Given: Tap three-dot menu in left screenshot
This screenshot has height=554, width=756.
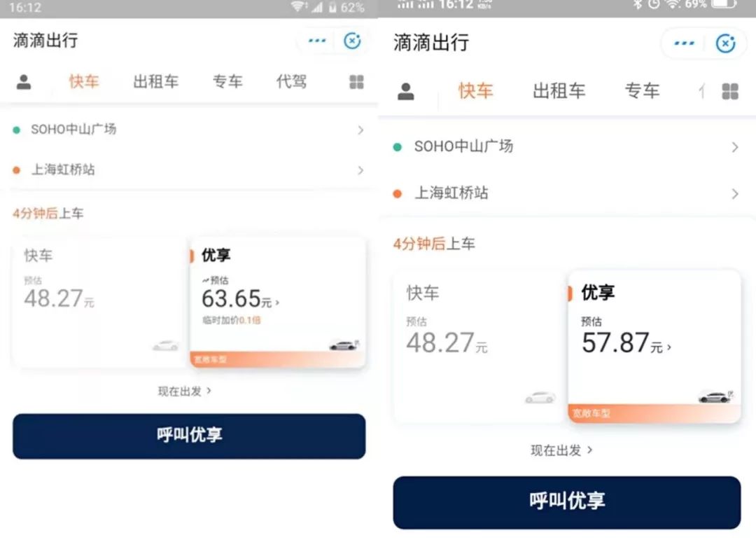Looking at the screenshot, I should [317, 41].
